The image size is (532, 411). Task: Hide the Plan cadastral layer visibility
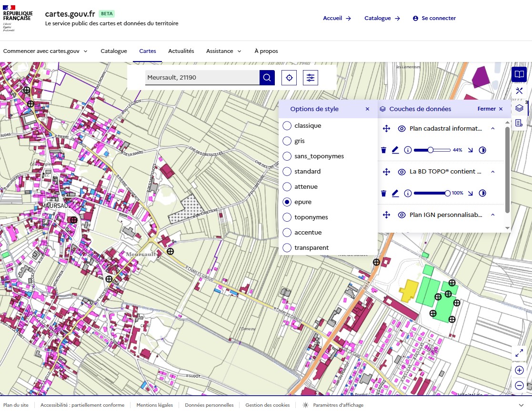(x=402, y=129)
